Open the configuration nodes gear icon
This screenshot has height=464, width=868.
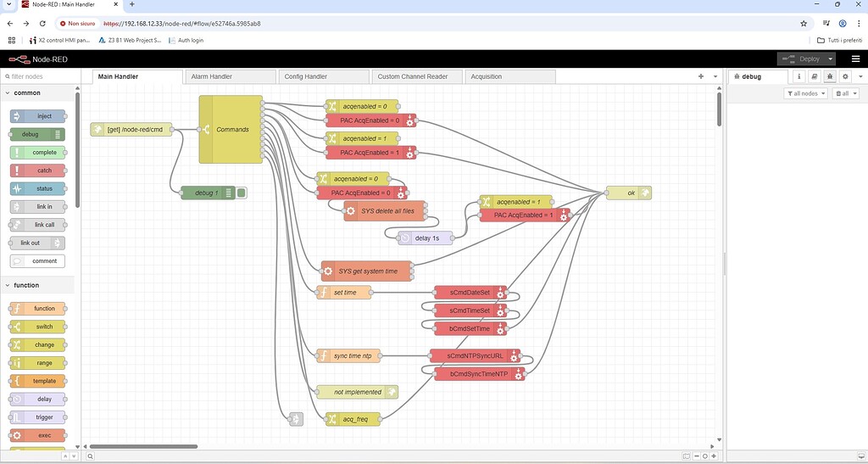pyautogui.click(x=845, y=76)
